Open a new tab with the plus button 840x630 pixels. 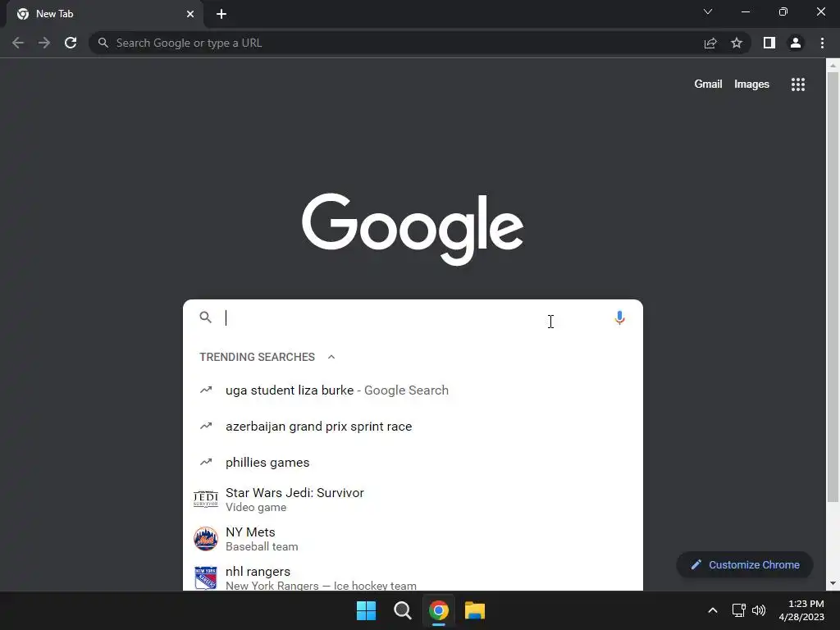point(221,14)
